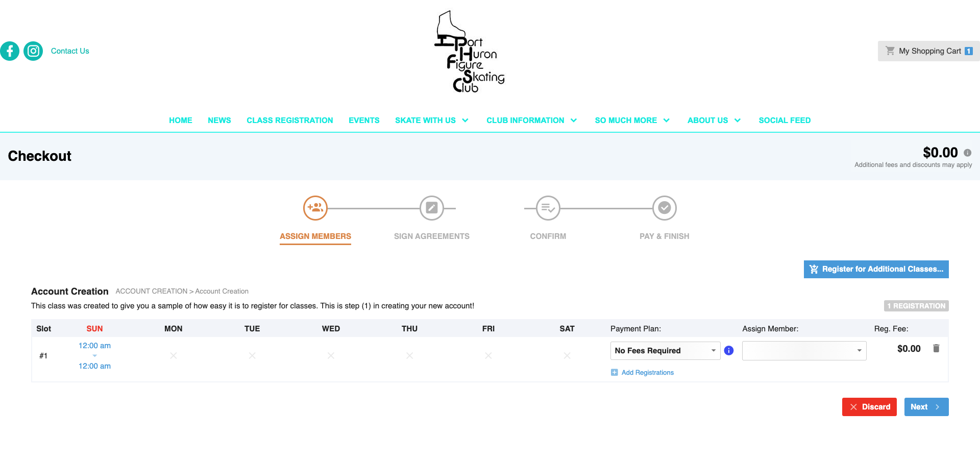This screenshot has height=459, width=980.
Task: Expand the Club Information menu
Action: [x=531, y=120]
